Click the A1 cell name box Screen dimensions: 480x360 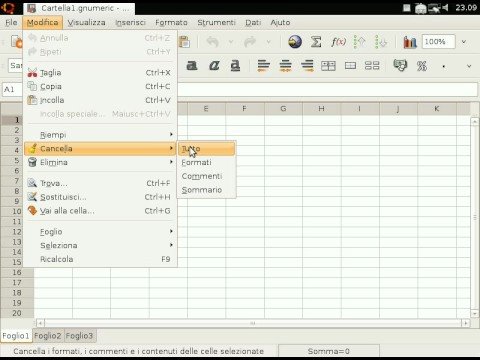[x=12, y=89]
